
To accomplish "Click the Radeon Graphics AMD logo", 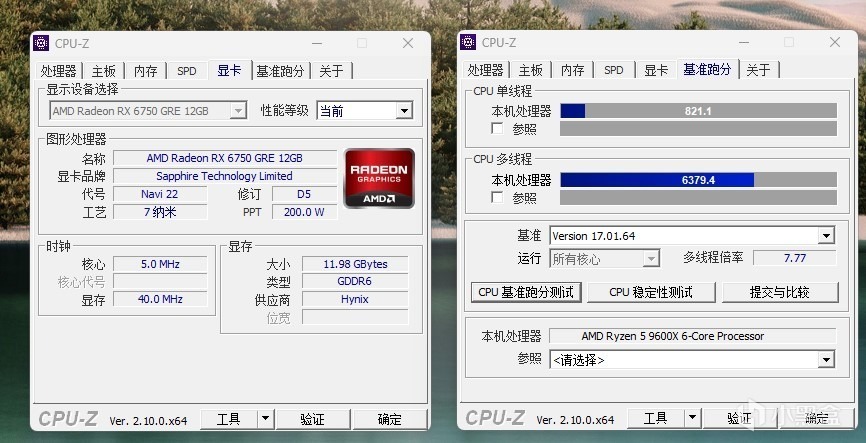I will point(379,178).
